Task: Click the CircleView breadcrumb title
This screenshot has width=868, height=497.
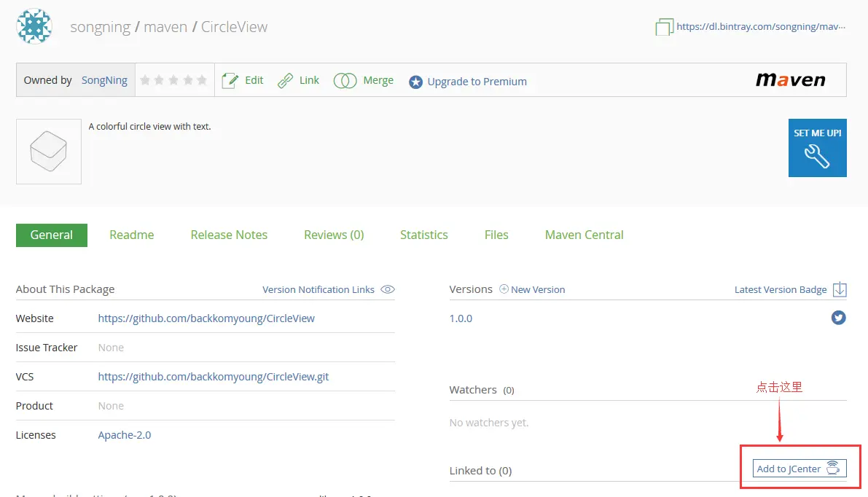Action: (x=234, y=26)
